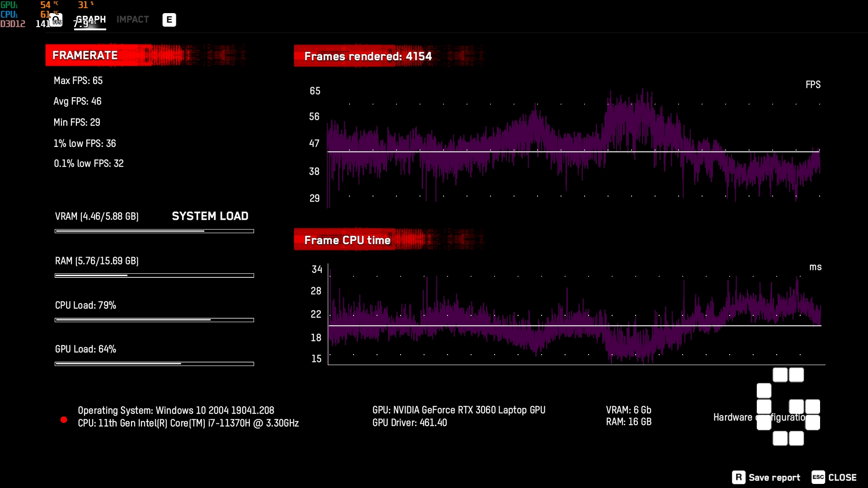This screenshot has width=868, height=488.
Task: Click the CLOSE label
Action: (842, 478)
